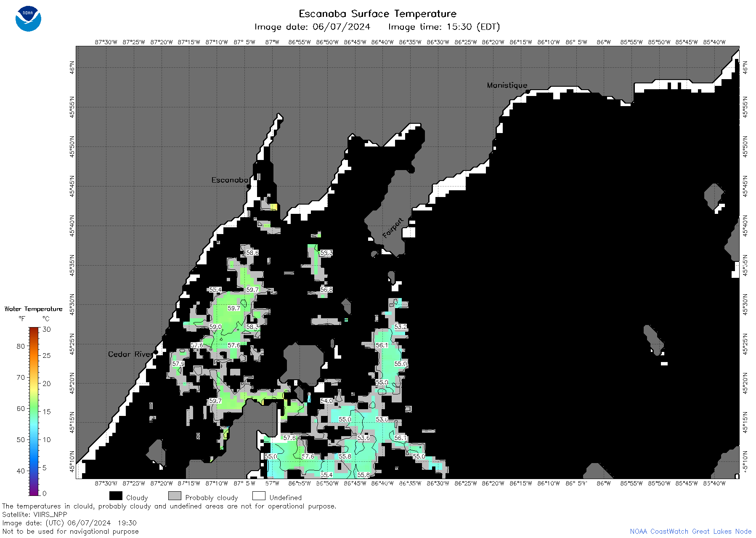This screenshot has height=538, width=756.
Task: Click the 59.0 temperature reading
Action: tap(215, 327)
